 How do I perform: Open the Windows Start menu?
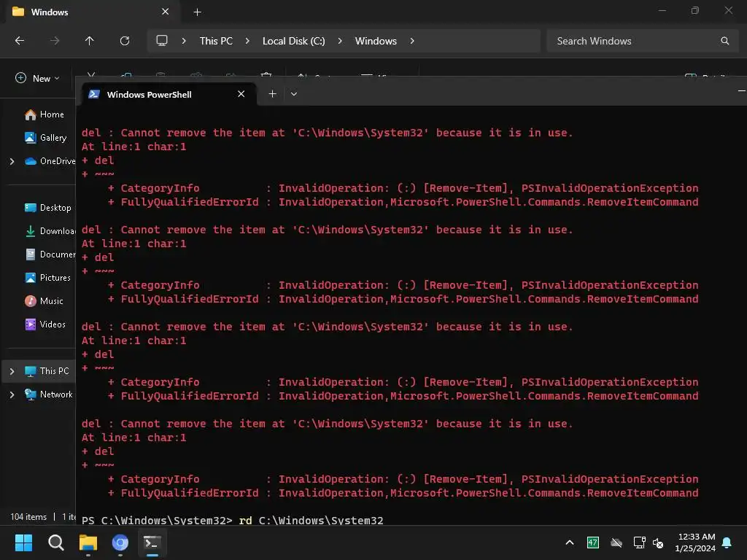pyautogui.click(x=23, y=542)
